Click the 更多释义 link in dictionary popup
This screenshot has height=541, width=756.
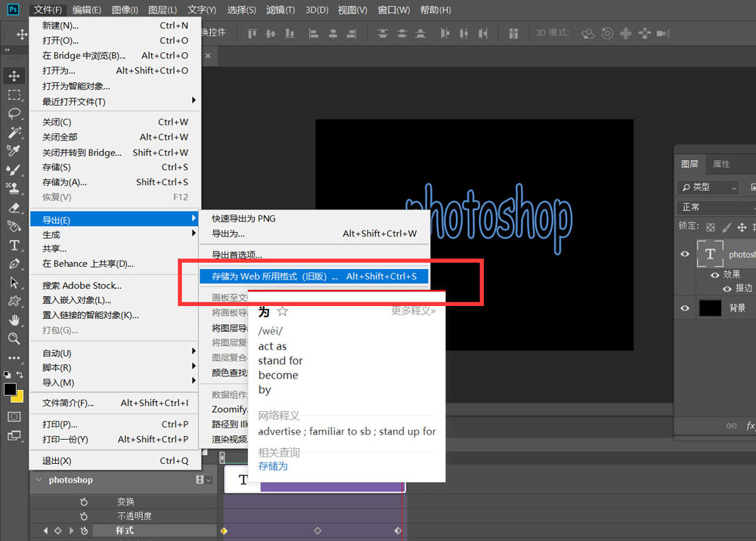pos(413,311)
